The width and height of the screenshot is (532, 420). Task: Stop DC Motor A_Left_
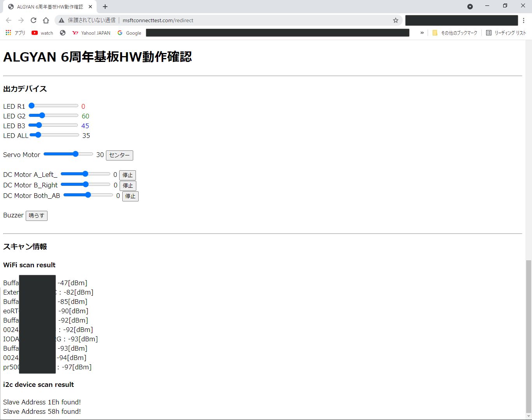click(127, 175)
